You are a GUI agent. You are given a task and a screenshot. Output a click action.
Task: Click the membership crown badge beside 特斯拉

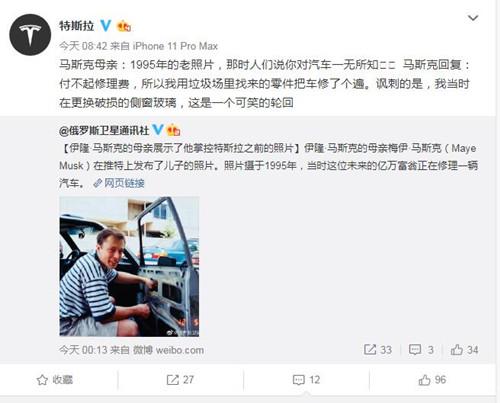124,26
